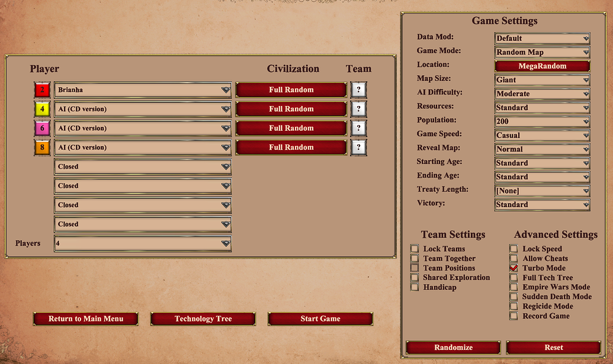
Task: Select Full Random civilization for the bottom AI
Action: (291, 147)
